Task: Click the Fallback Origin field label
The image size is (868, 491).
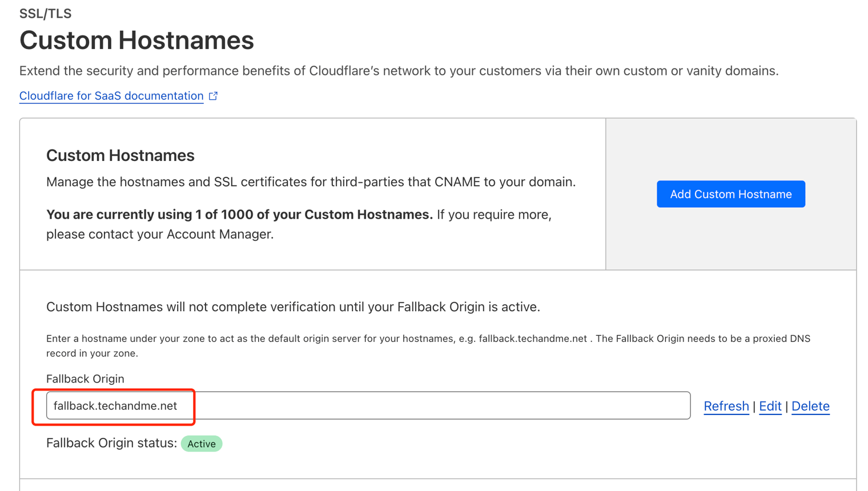Action: [x=85, y=379]
